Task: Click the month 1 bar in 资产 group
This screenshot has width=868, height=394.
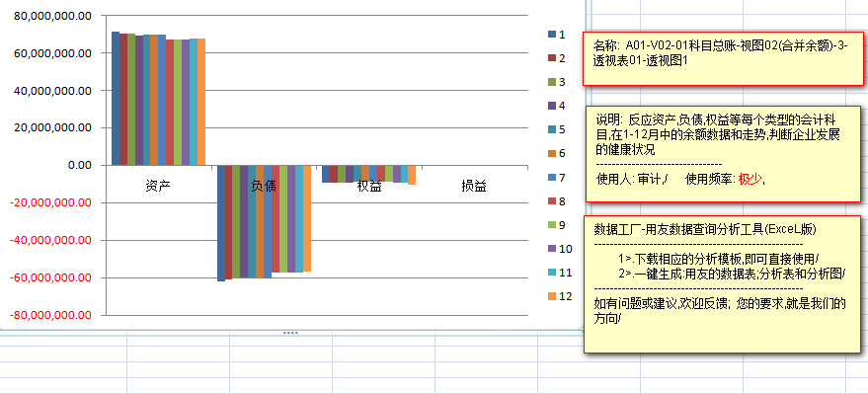Action: (116, 98)
